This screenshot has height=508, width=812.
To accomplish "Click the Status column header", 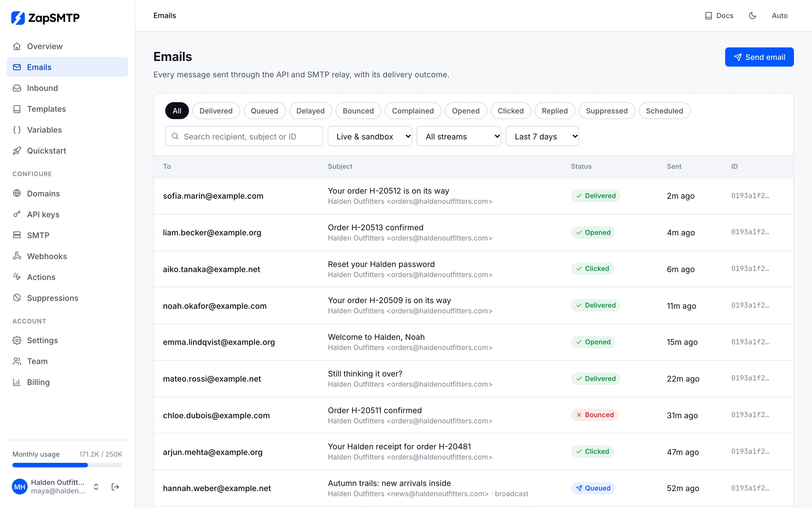I will (581, 166).
